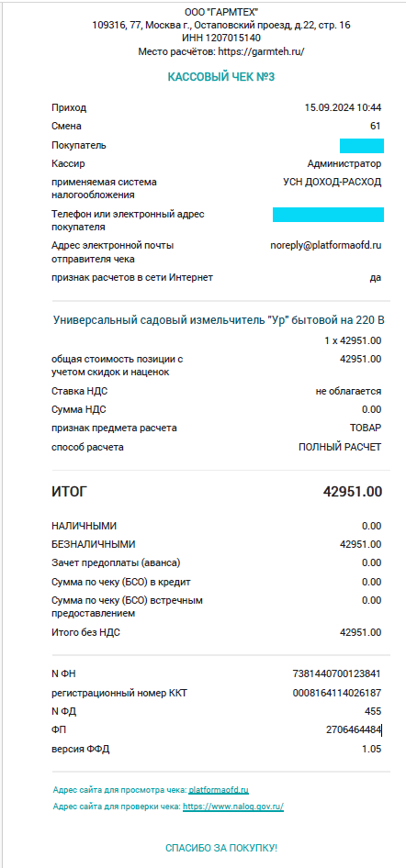Click the УСН ДОХОД-РАСХОД tax system value
This screenshot has width=406, height=868.
[332, 182]
